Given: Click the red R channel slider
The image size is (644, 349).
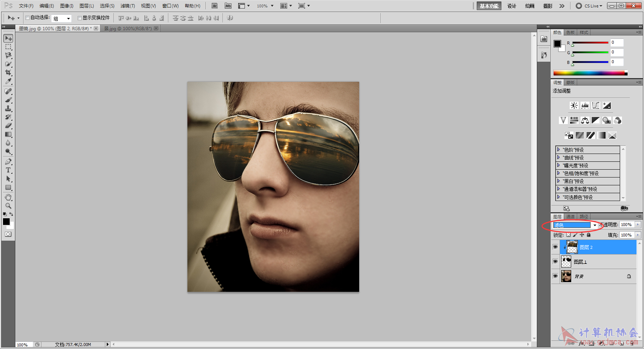Looking at the screenshot, I should [591, 43].
